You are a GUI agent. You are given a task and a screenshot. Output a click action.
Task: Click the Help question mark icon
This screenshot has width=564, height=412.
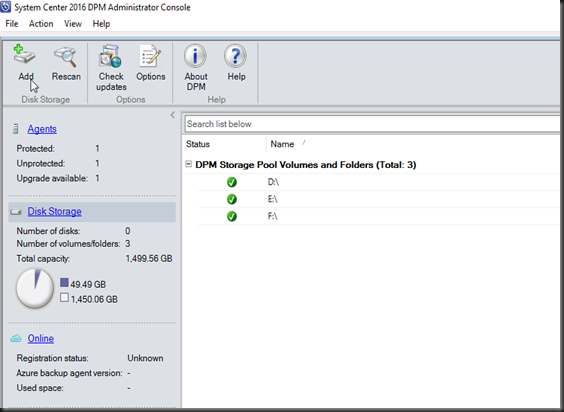click(x=235, y=56)
